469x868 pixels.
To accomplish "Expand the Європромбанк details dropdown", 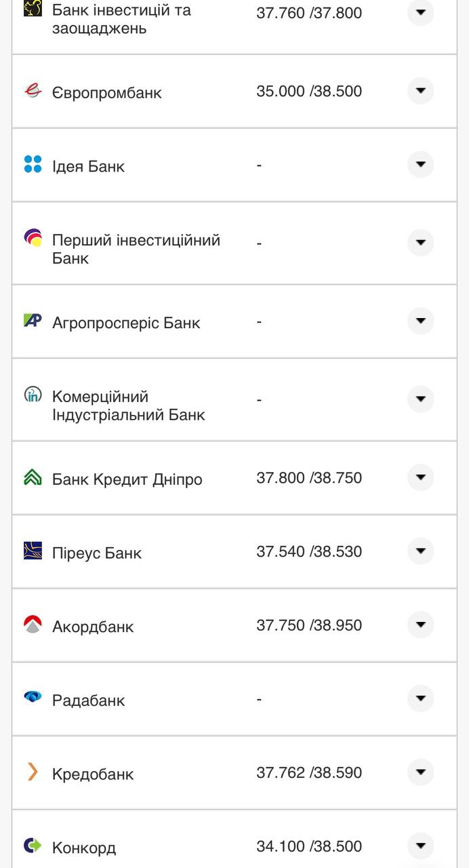I will [x=420, y=90].
